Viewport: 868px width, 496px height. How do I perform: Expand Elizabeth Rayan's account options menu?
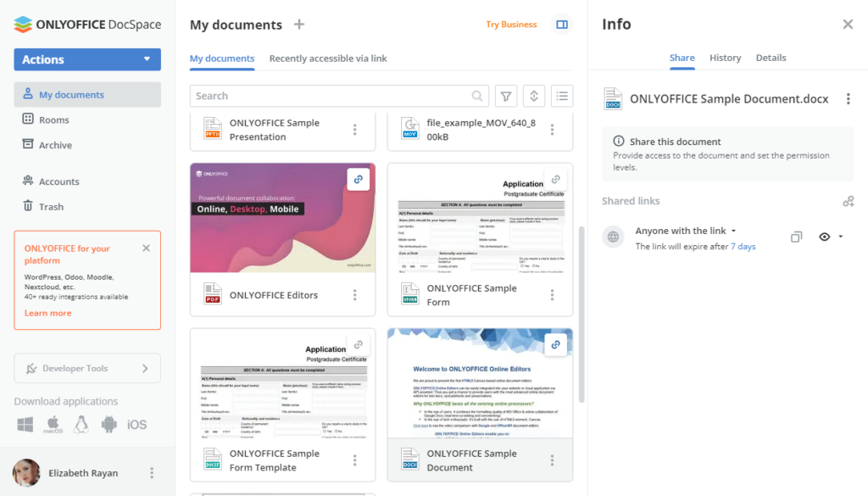coord(151,473)
